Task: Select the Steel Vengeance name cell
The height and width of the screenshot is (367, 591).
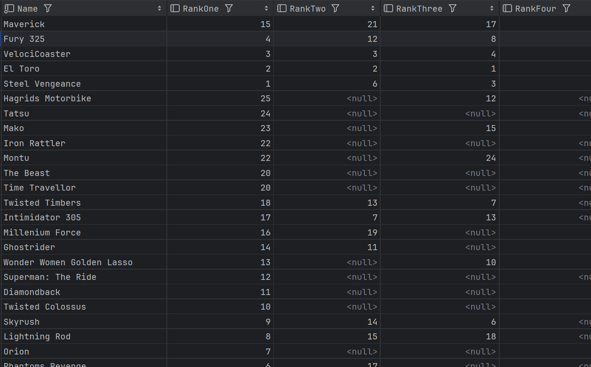Action: (84, 84)
